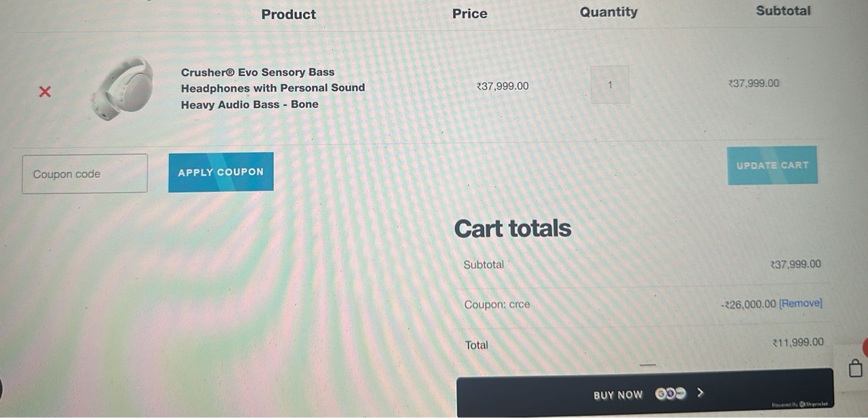Click the Subtotal column header
Image resolution: width=868 pixels, height=418 pixels.
click(783, 11)
